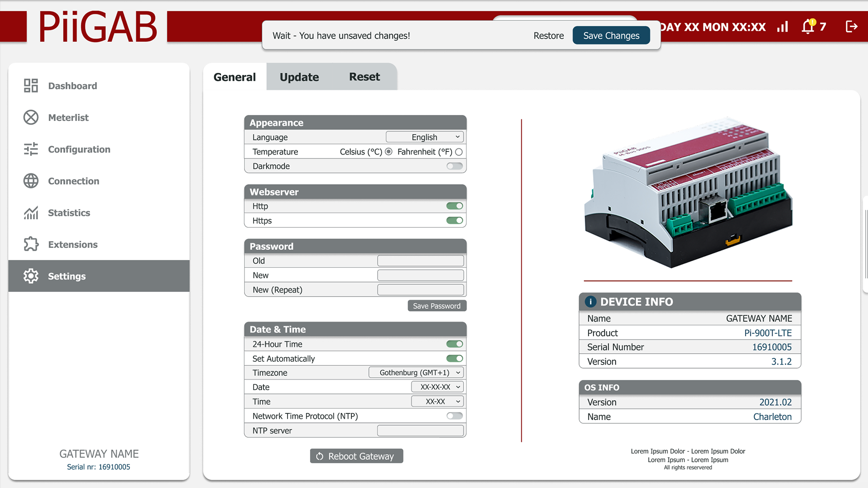Open Statistics from the sidebar

pyautogui.click(x=99, y=212)
